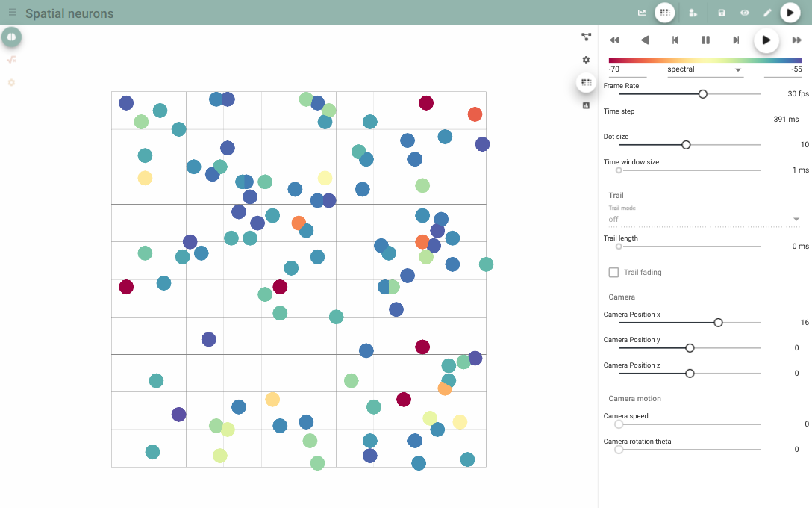Open the gear settings in side strip
812x508 pixels.
[x=586, y=60]
